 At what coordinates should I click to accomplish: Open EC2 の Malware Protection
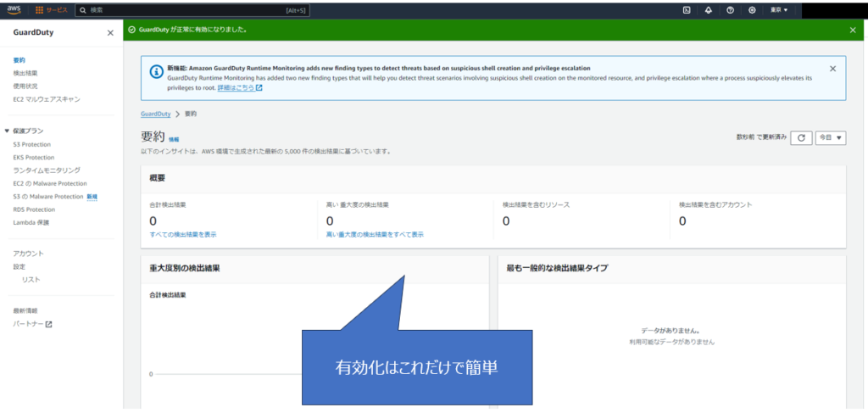point(50,184)
